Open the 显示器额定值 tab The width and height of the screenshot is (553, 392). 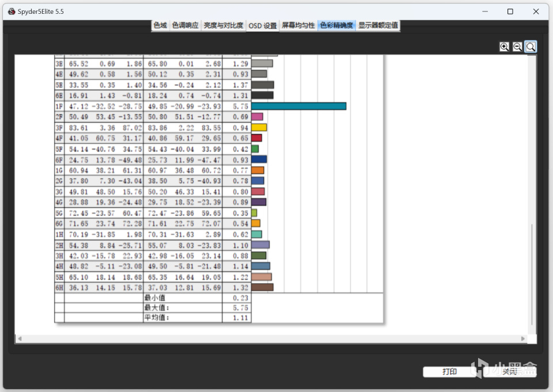378,25
